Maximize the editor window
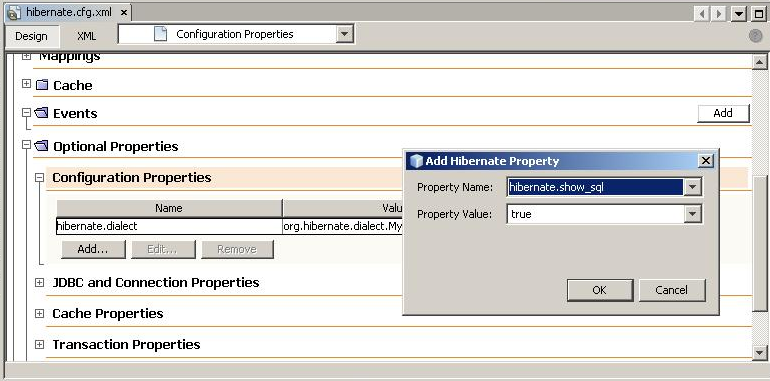 pyautogui.click(x=758, y=14)
